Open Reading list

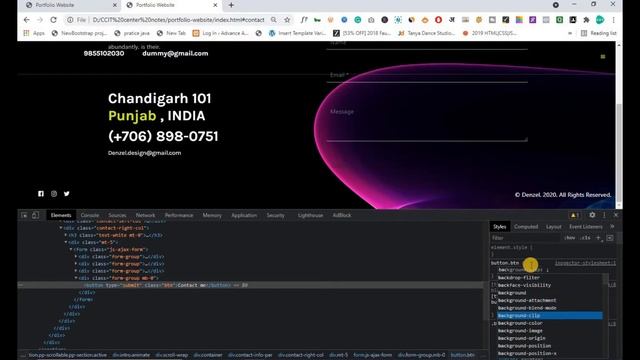(598, 33)
